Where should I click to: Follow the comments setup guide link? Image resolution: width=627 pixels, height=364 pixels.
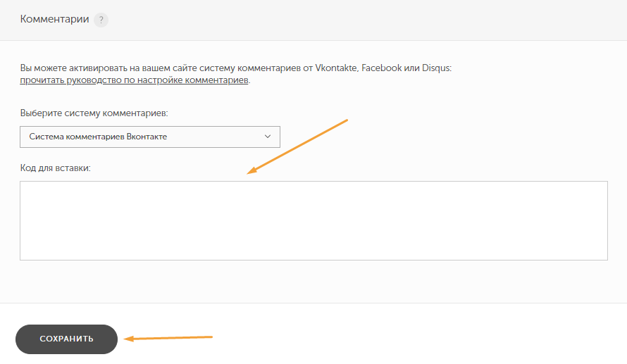(x=134, y=80)
